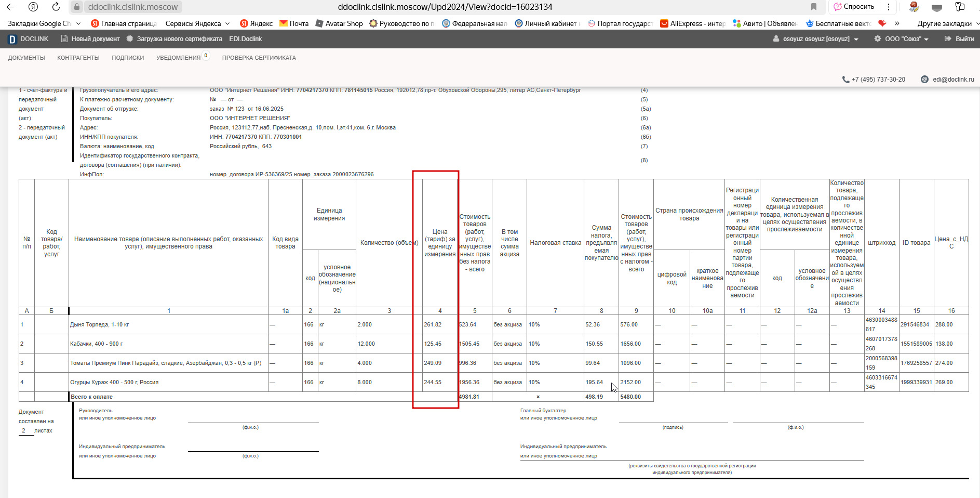Click the browser profile avatar icon
This screenshot has height=498, width=980.
coord(914,7)
